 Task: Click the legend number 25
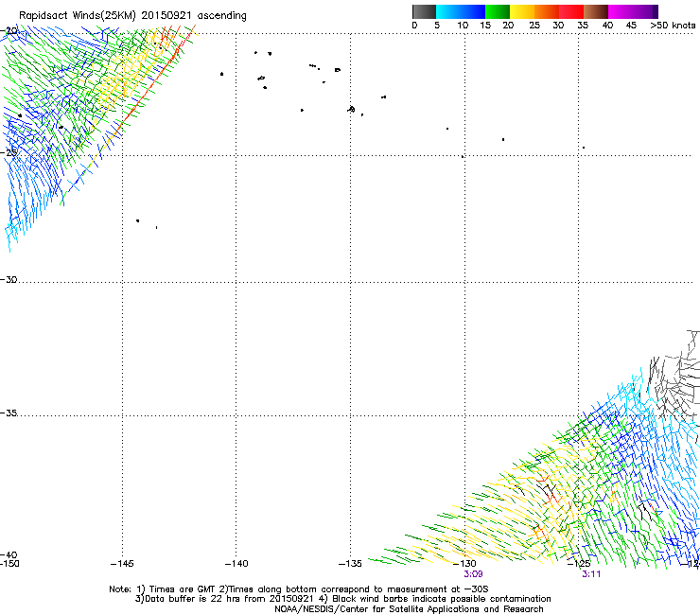click(x=534, y=26)
